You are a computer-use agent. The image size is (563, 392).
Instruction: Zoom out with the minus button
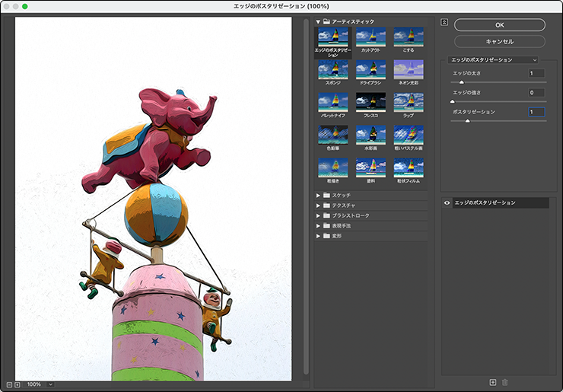point(8,384)
